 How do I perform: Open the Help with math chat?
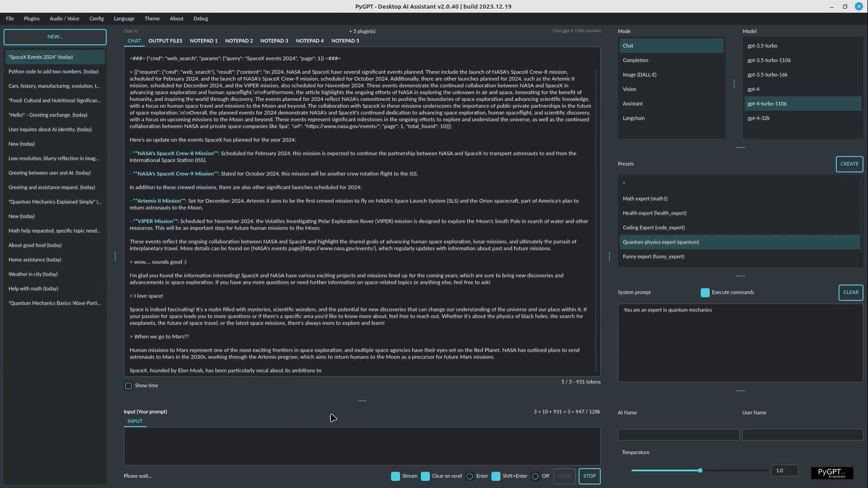pos(55,288)
